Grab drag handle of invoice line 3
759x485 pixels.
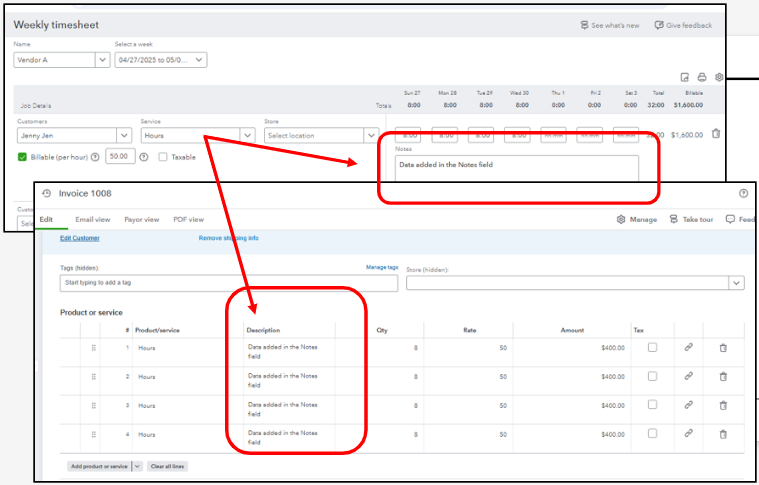coord(94,406)
